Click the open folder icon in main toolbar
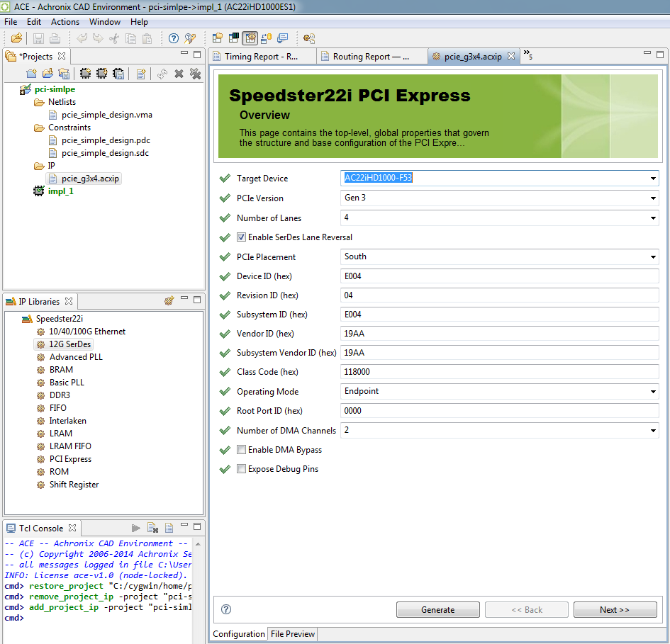The width and height of the screenshot is (670, 644). (16, 38)
